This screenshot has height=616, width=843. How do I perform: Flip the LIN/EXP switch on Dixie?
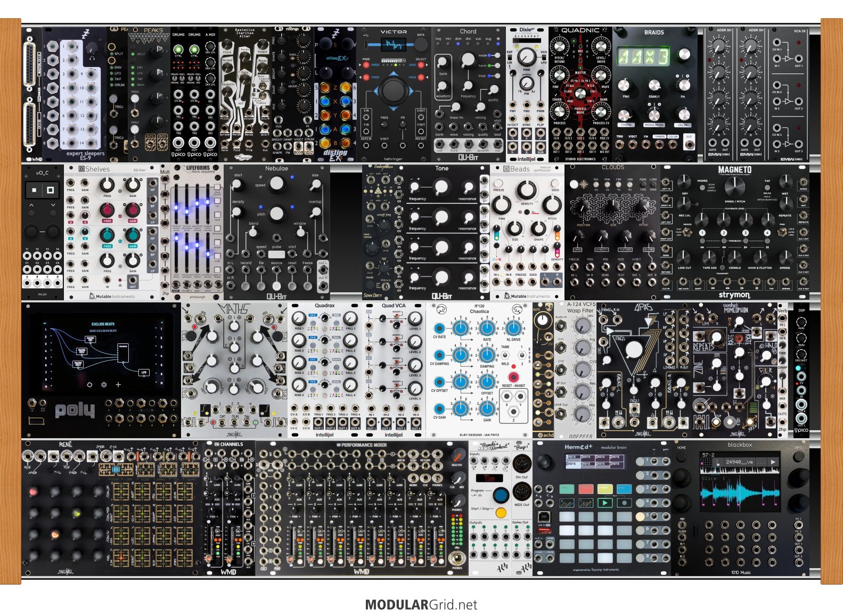[x=510, y=58]
